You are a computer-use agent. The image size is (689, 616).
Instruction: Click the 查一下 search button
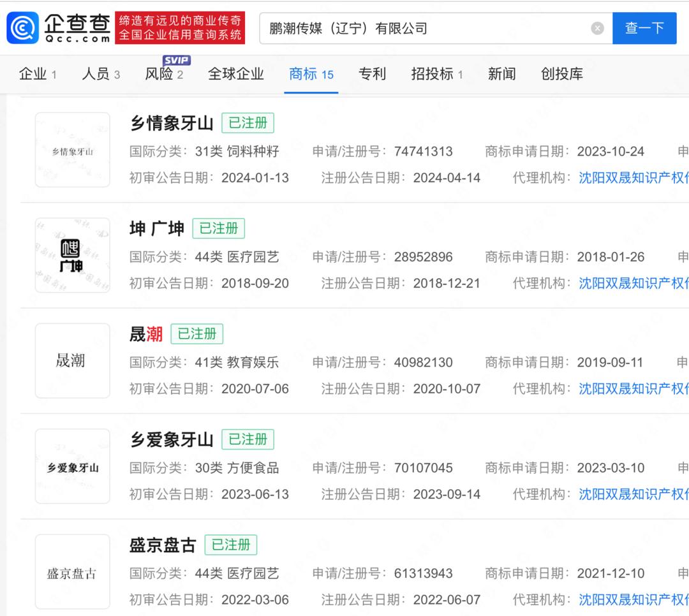click(644, 28)
